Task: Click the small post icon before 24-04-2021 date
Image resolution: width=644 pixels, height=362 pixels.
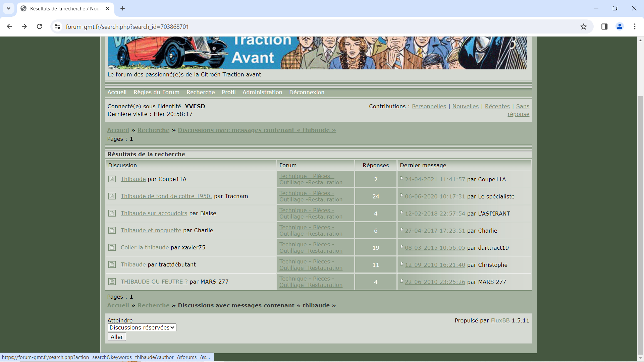Action: [401, 178]
